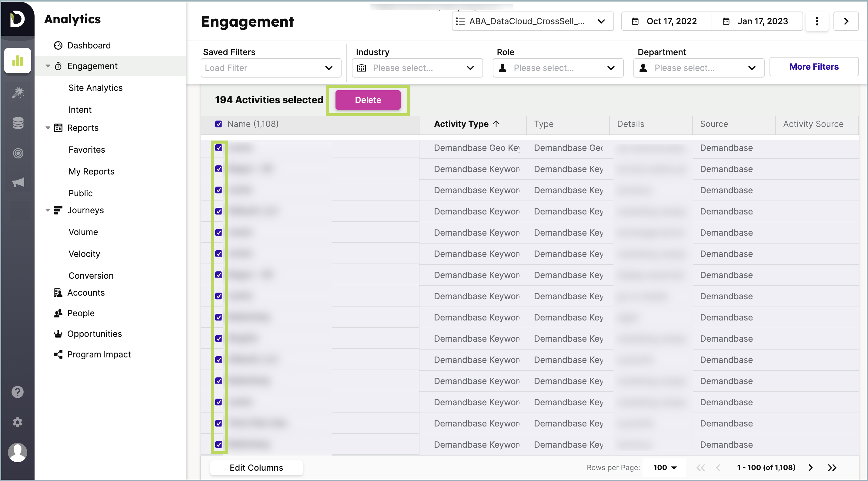Click the right chevron button in header
The width and height of the screenshot is (868, 481).
tap(846, 21)
